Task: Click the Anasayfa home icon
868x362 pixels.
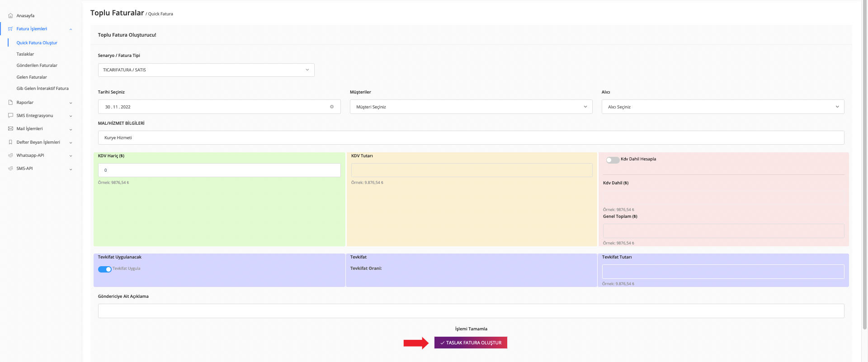Action: 10,16
